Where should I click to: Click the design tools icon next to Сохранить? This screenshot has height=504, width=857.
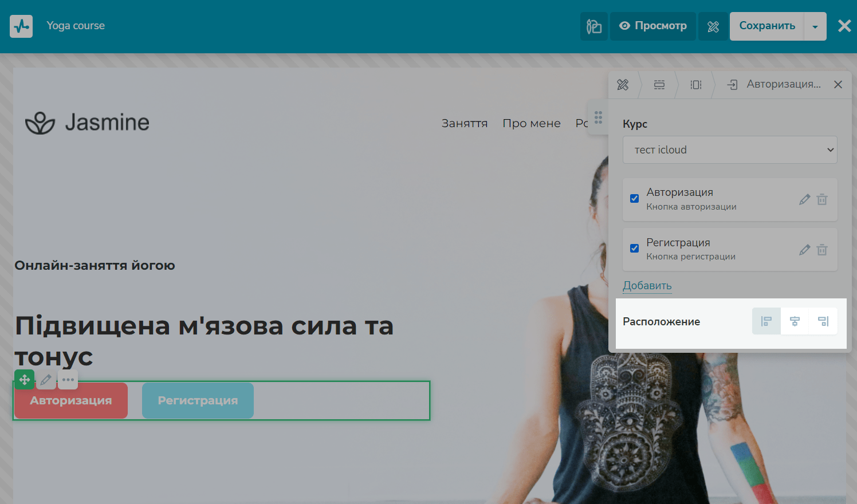coord(713,26)
